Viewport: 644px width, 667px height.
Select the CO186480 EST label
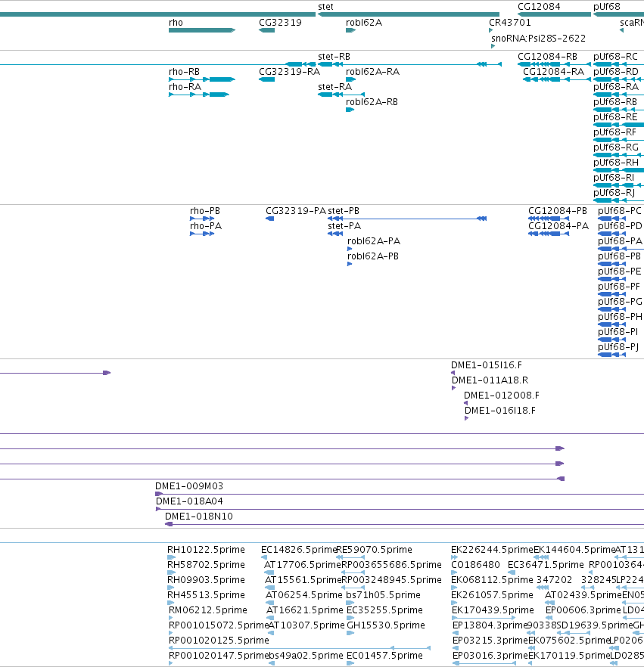475,564
